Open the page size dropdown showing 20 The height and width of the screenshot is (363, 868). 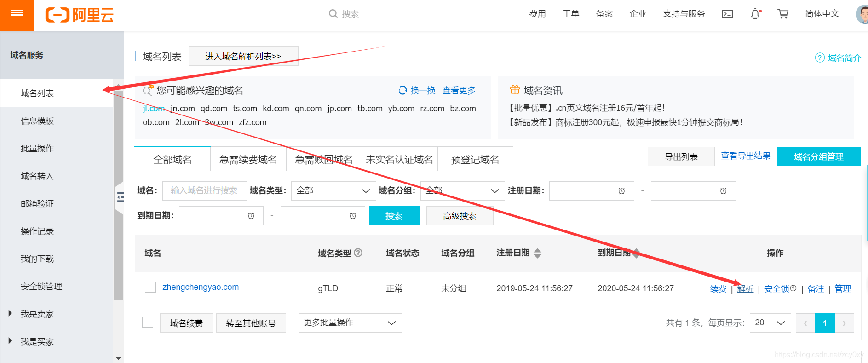[770, 323]
